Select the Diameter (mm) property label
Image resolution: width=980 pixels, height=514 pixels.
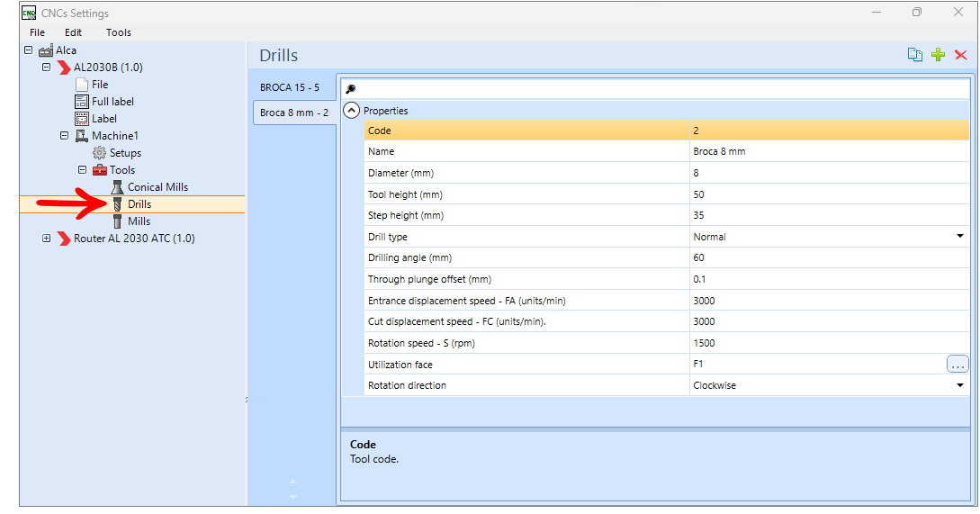pyautogui.click(x=400, y=173)
